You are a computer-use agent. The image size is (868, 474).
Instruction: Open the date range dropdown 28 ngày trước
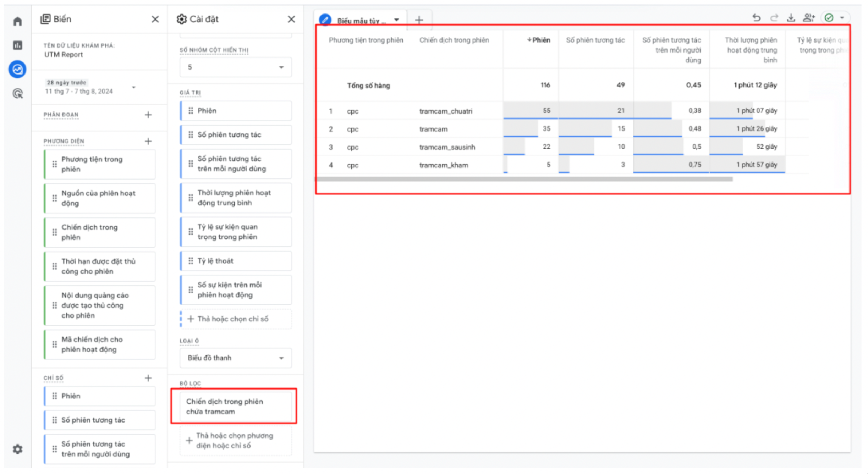click(x=134, y=87)
